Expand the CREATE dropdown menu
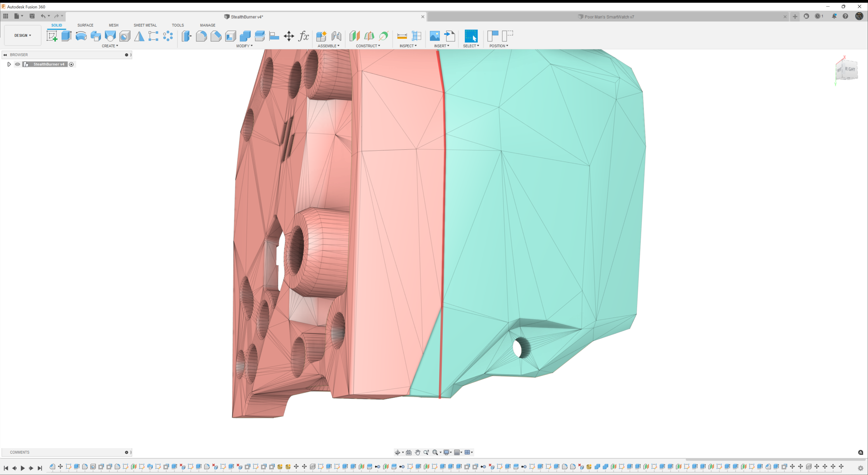This screenshot has height=475, width=868. [x=110, y=46]
